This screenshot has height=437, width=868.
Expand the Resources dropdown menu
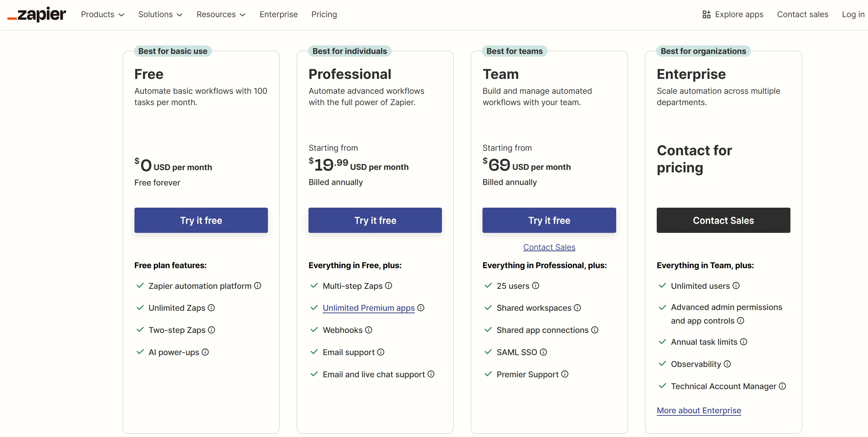pyautogui.click(x=221, y=15)
